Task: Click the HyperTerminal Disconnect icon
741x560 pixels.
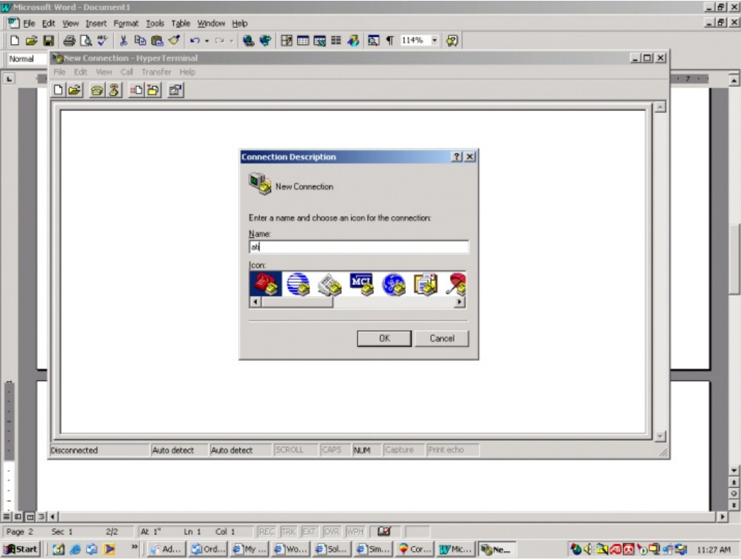Action: [114, 90]
